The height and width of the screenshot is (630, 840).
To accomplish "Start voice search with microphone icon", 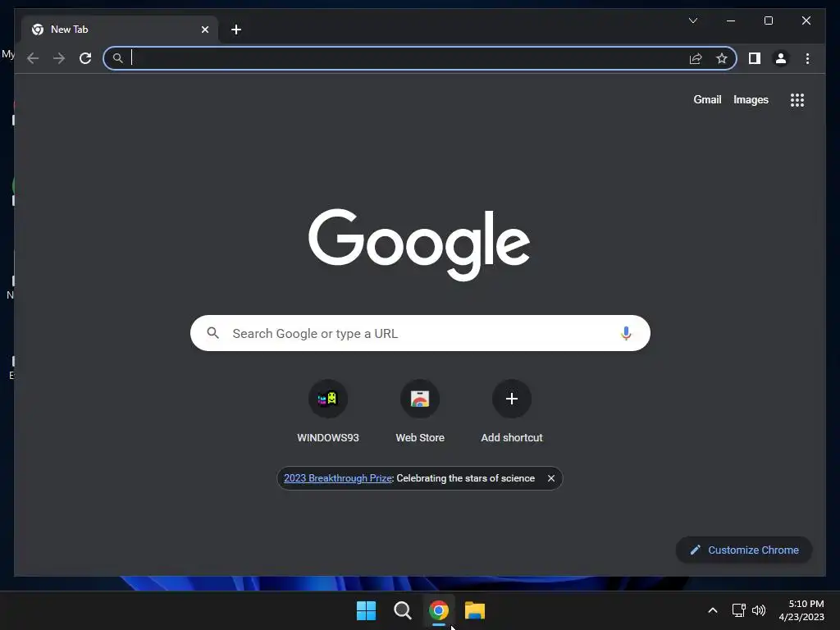I will tap(626, 333).
